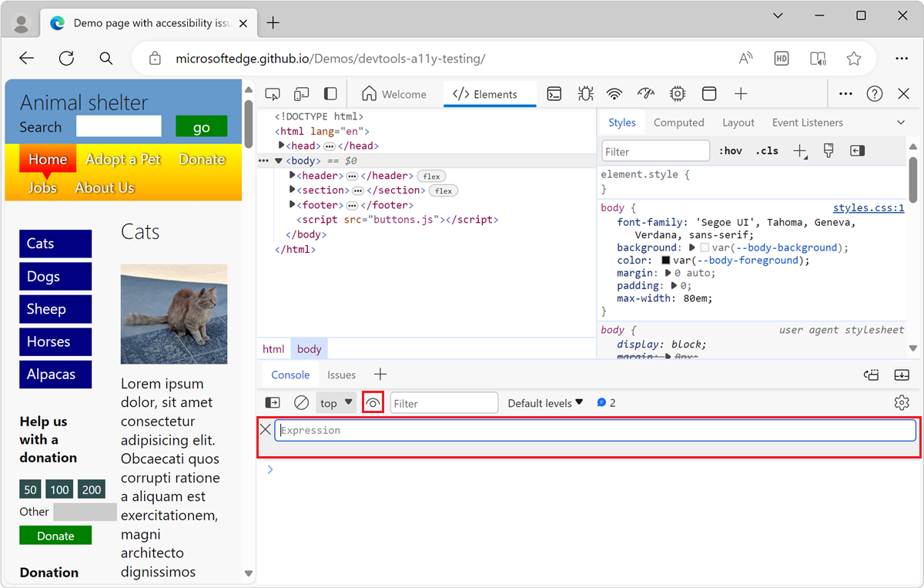Toggle the console sidebar
Screen dimensions: 924x588
point(273,403)
